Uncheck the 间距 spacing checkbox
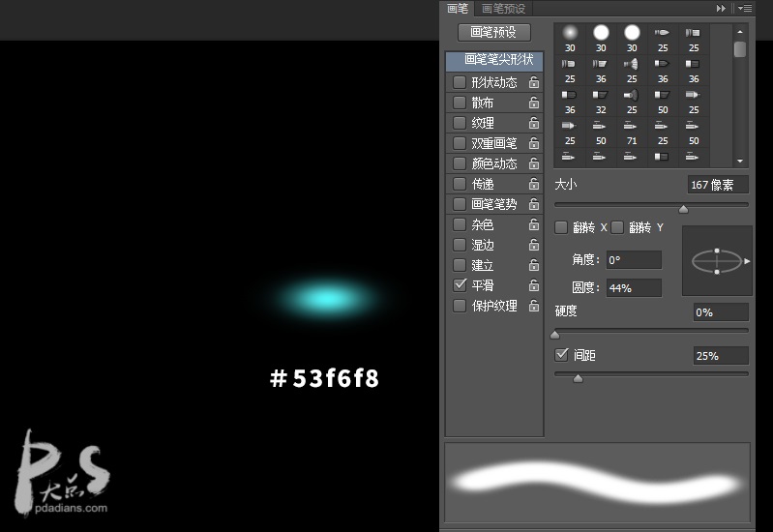 (561, 354)
